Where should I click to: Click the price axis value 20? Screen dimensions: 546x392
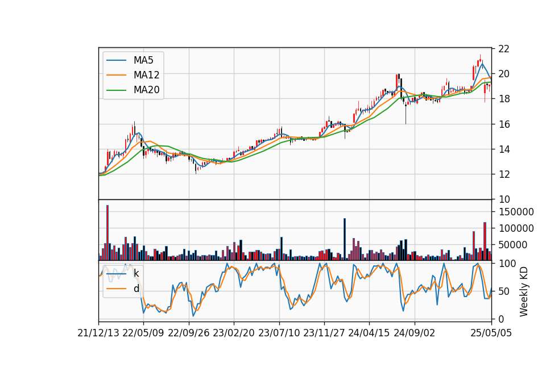point(504,74)
